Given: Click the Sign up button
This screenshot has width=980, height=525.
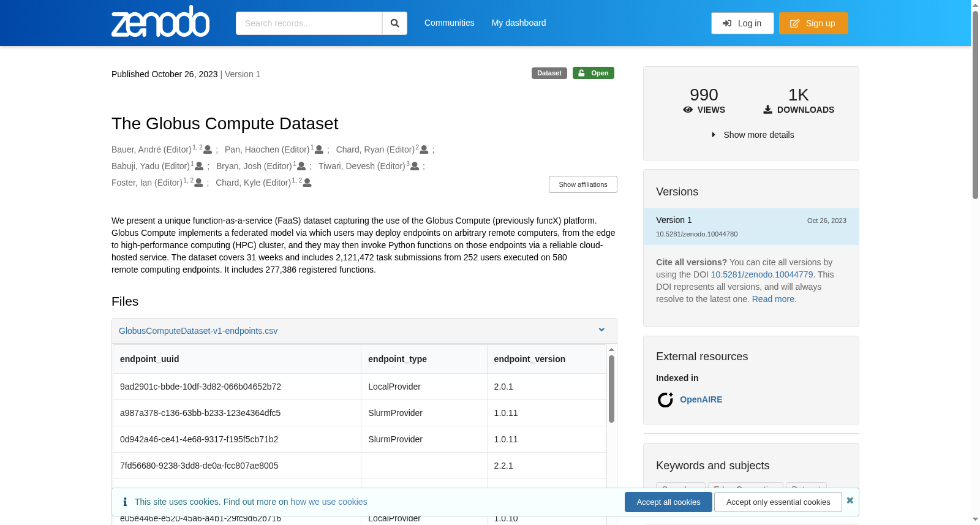Looking at the screenshot, I should point(813,23).
